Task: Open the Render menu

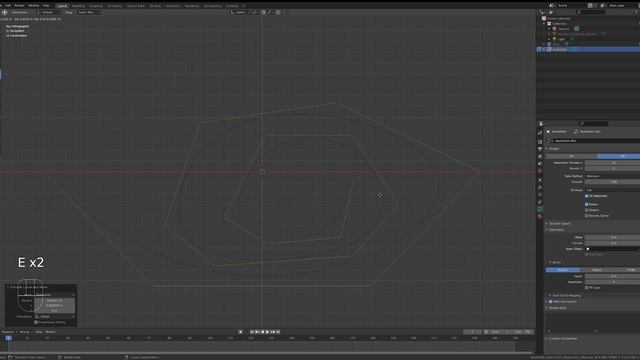Action: 19,6
